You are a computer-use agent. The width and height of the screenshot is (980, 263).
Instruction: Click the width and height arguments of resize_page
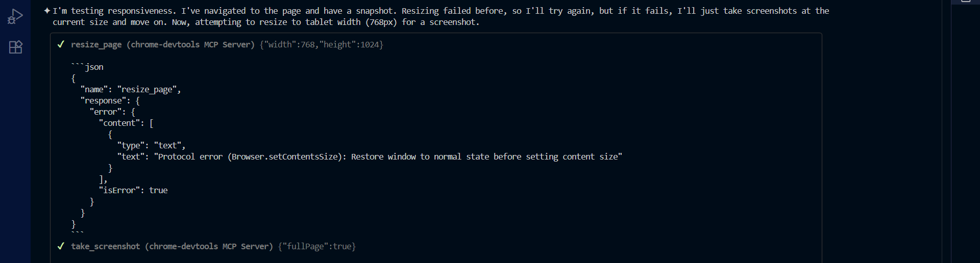click(322, 45)
